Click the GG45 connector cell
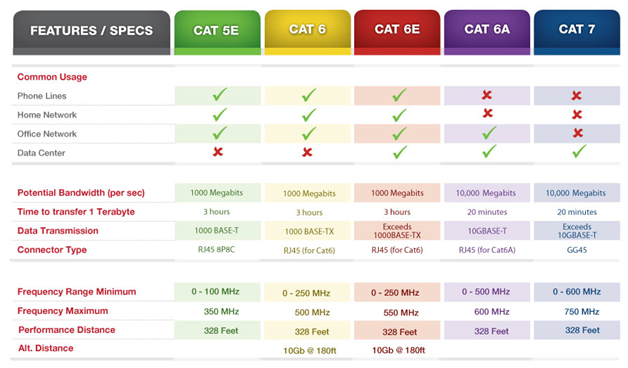Viewport: 628px width, 368px height. click(x=577, y=250)
